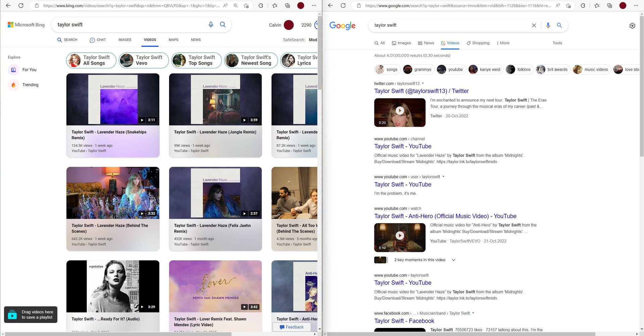The width and height of the screenshot is (644, 336).
Task: Open Taylor Swift Twitter result link
Action: click(x=421, y=91)
